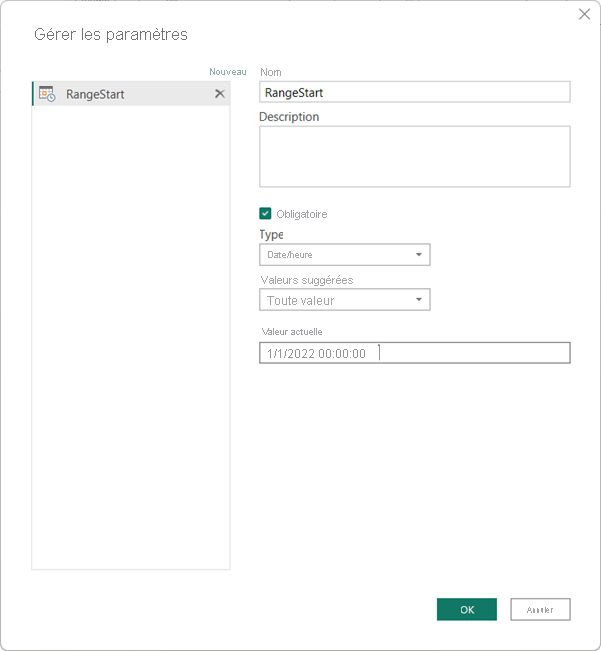This screenshot has height=651, width=601.
Task: Click the Valeur actuelle label
Action: (x=292, y=332)
